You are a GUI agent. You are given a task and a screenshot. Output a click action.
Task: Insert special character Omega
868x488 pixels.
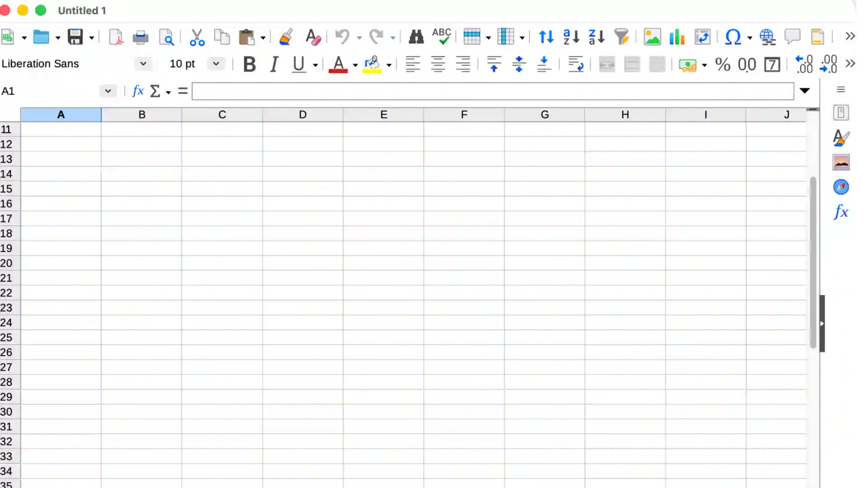(x=733, y=37)
